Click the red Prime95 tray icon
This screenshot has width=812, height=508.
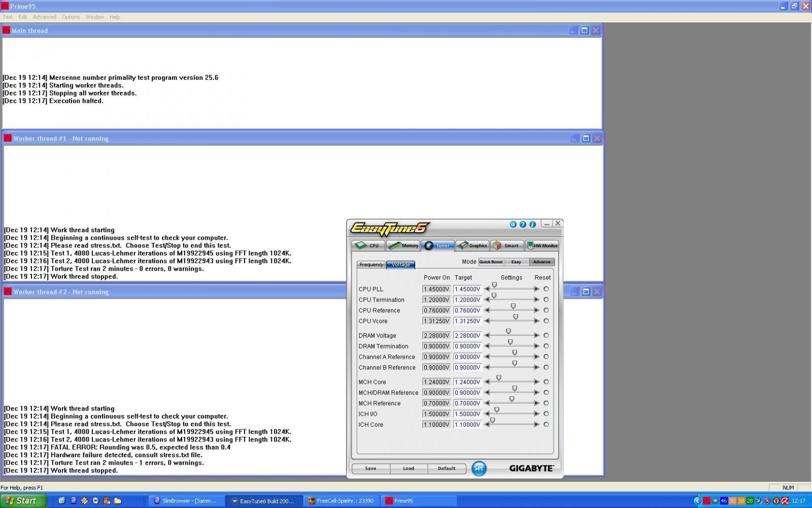(x=706, y=501)
